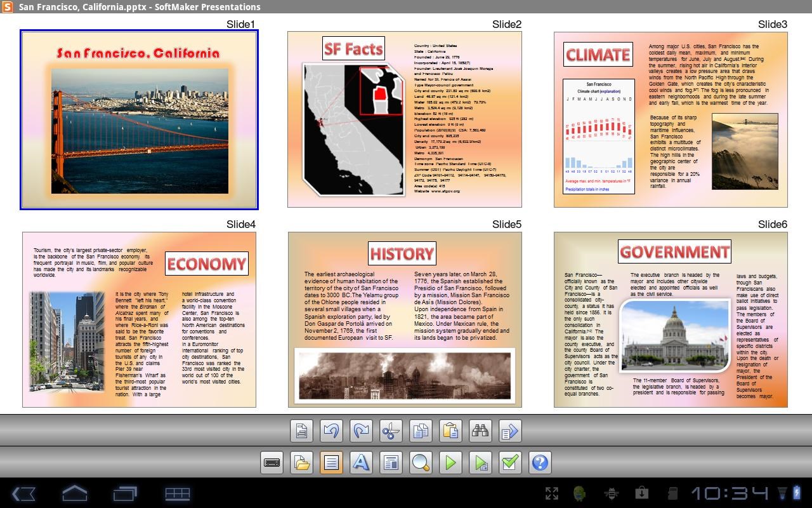Select the character formatting A tool

point(361,463)
